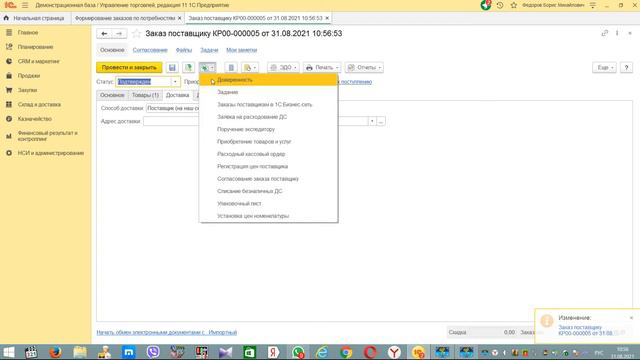Click the document structure icon in toolbar
The width and height of the screenshot is (640, 360).
(x=231, y=67)
